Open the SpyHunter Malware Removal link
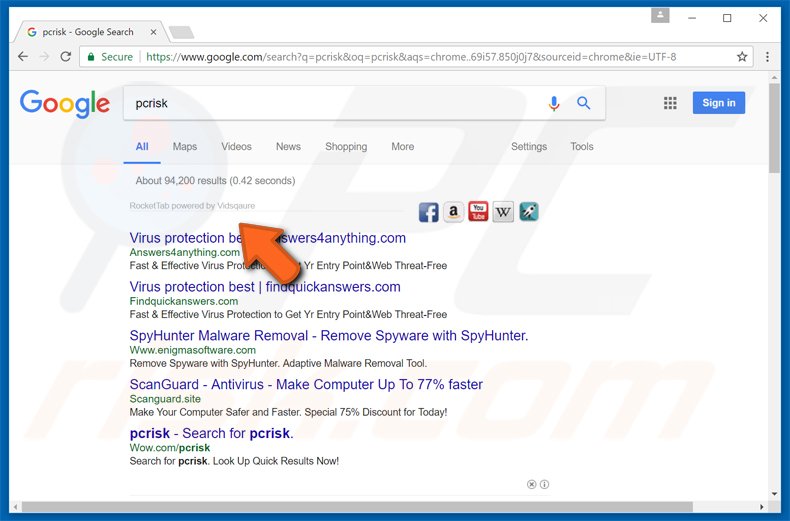Screen dimensions: 790x521 pos(328,336)
